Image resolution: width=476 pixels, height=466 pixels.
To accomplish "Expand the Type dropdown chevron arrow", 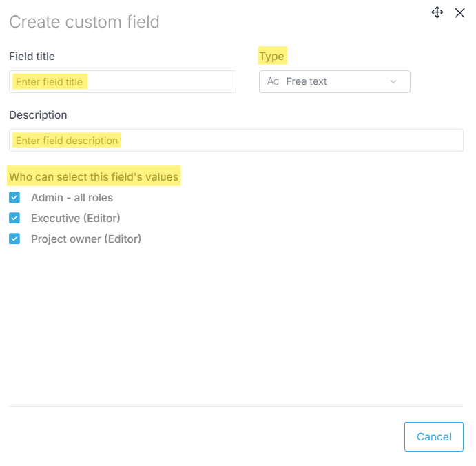I will pos(393,81).
